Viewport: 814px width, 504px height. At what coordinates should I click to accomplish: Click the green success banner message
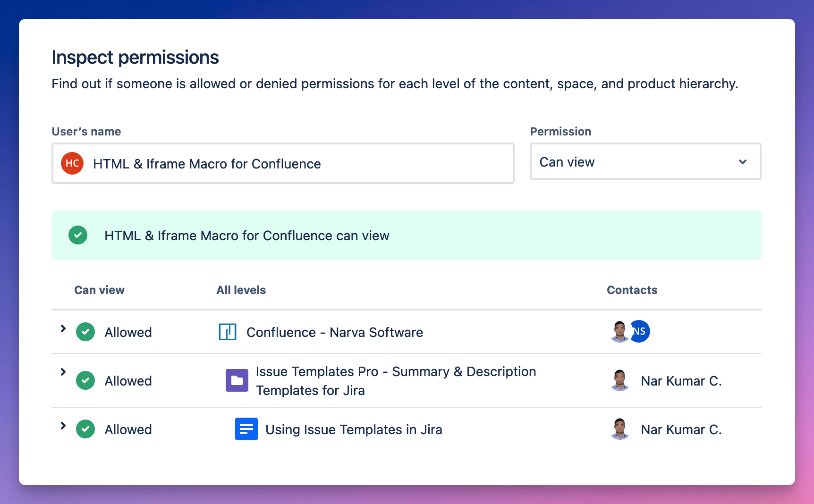coord(246,235)
